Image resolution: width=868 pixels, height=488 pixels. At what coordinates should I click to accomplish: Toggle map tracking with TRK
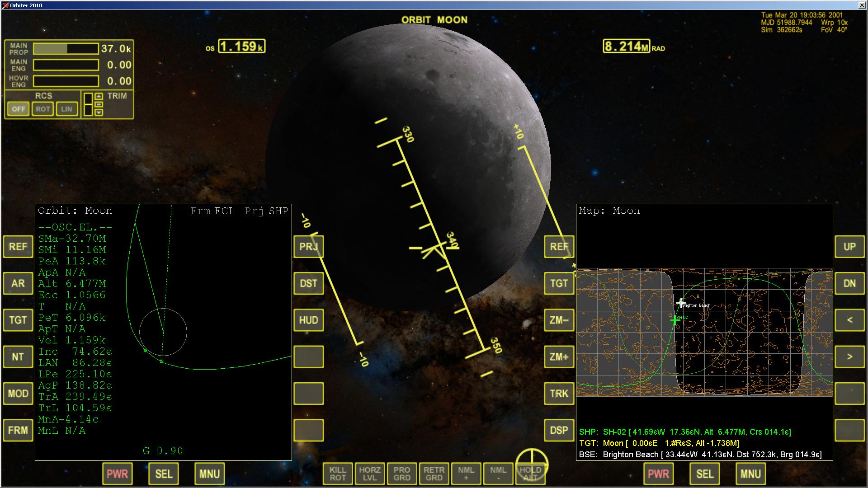point(559,393)
